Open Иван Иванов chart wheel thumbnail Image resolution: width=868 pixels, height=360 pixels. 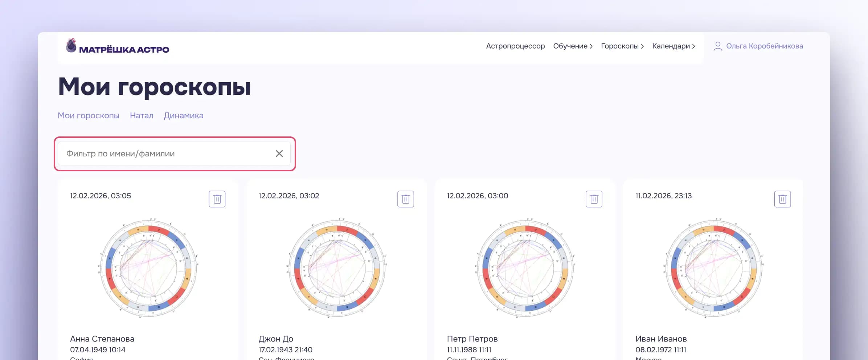[714, 268]
